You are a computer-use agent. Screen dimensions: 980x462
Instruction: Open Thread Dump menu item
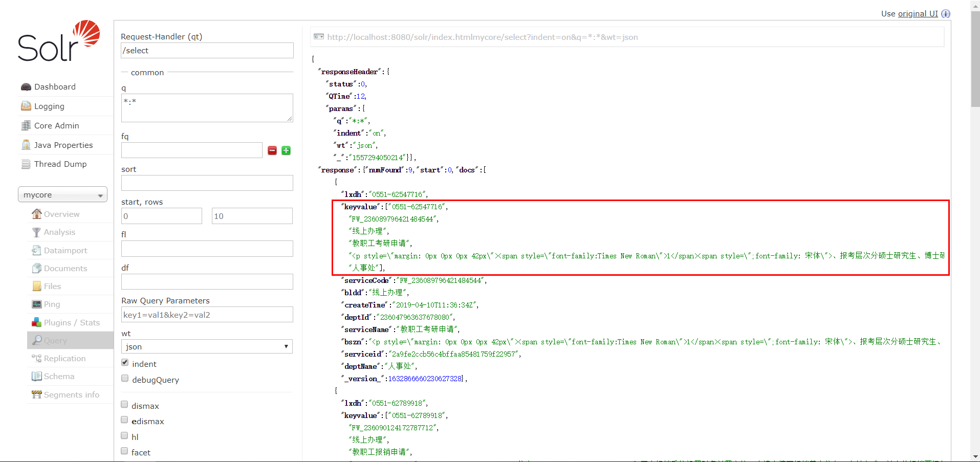point(60,164)
